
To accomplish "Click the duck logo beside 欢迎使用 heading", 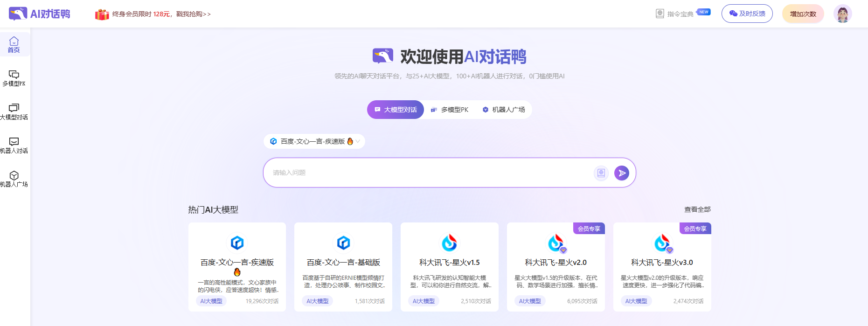I will (383, 56).
